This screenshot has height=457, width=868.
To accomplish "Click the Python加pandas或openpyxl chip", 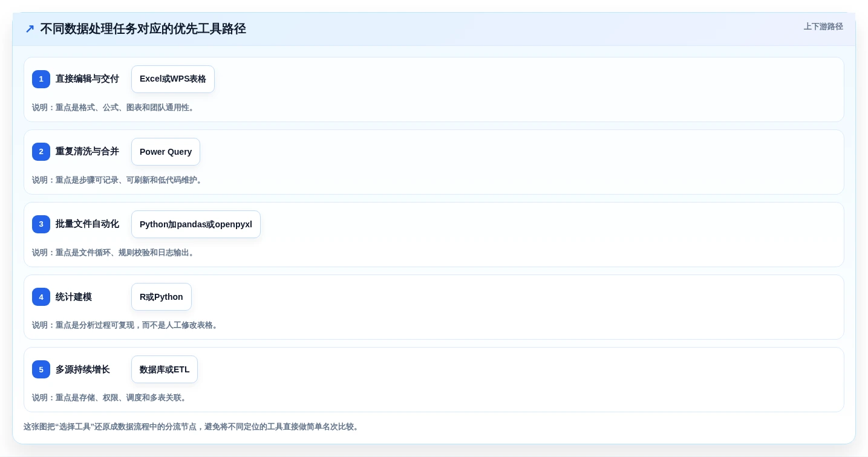I will pyautogui.click(x=196, y=224).
